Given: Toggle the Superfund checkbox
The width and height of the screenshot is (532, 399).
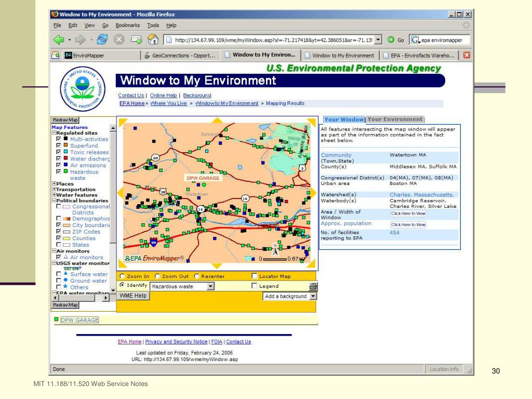Looking at the screenshot, I should (x=58, y=145).
